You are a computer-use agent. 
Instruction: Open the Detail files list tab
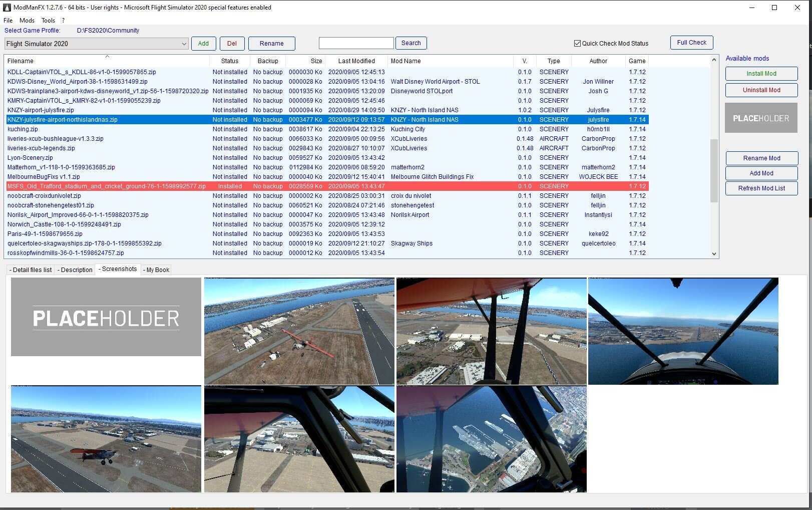coord(30,270)
